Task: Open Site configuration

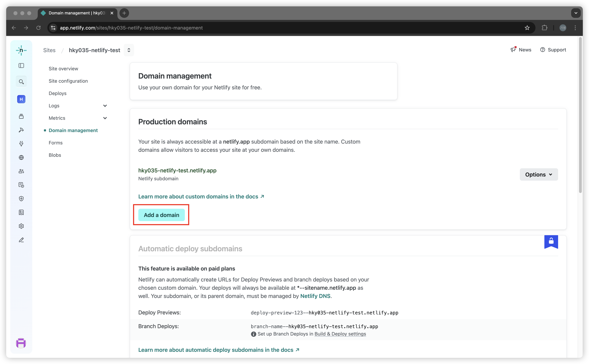Action: [x=68, y=81]
